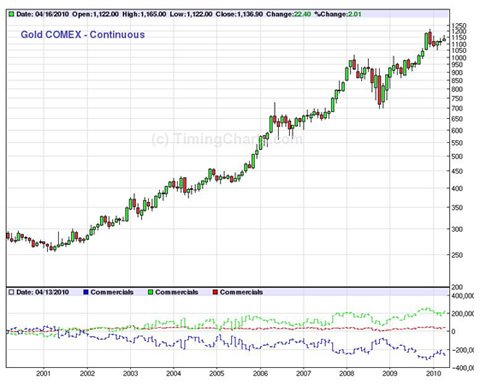The image size is (480, 386).
Task: Click the 1000 price level label
Action: (459, 58)
